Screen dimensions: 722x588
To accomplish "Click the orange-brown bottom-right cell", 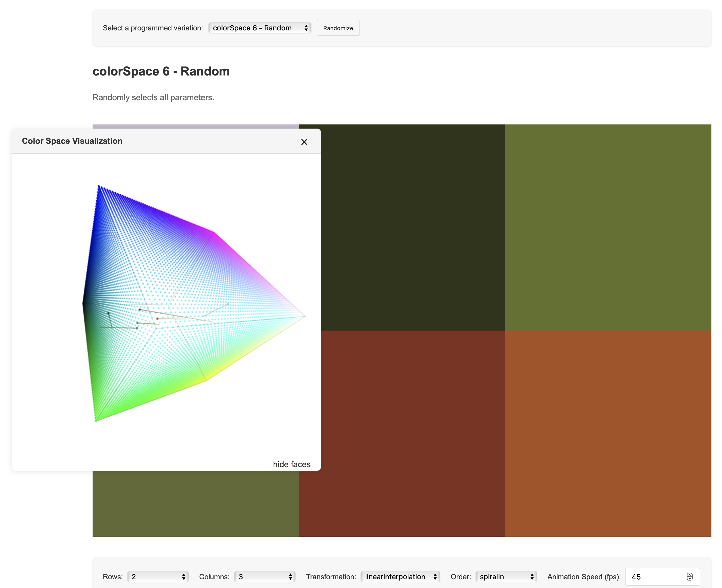I will (x=608, y=434).
